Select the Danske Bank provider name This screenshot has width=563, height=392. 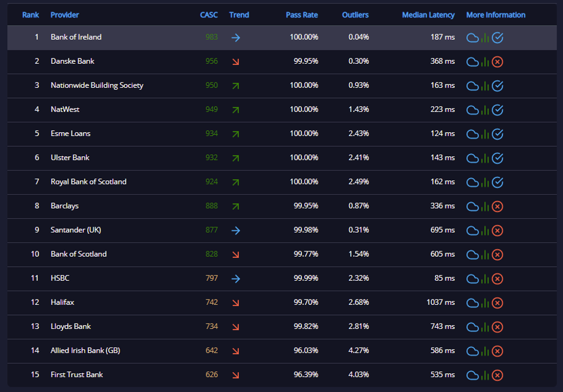73,61
